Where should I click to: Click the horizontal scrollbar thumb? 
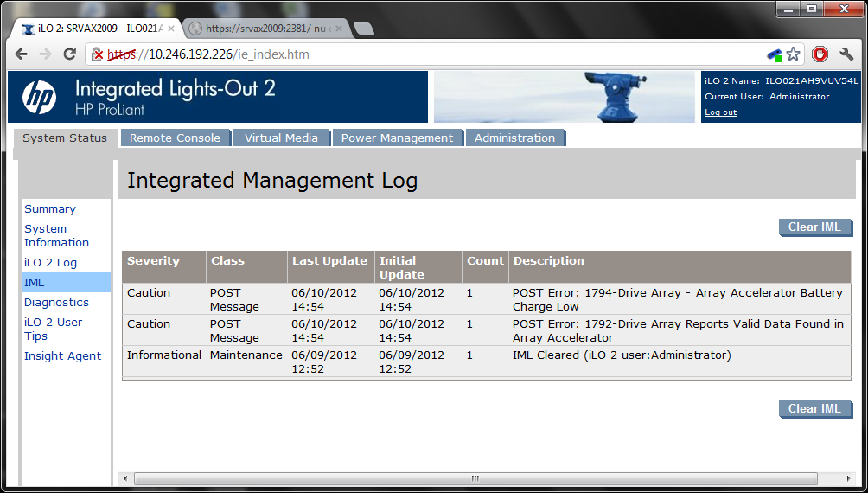[475, 478]
